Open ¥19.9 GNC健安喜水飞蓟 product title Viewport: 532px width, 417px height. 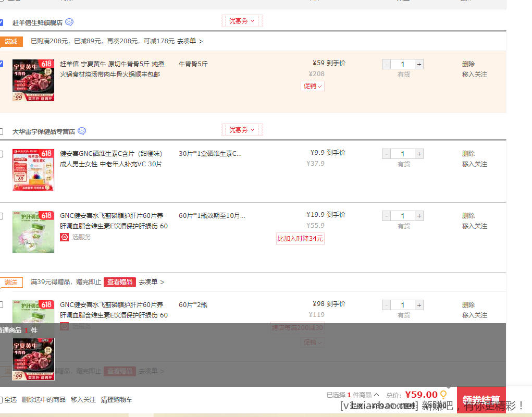pos(114,221)
